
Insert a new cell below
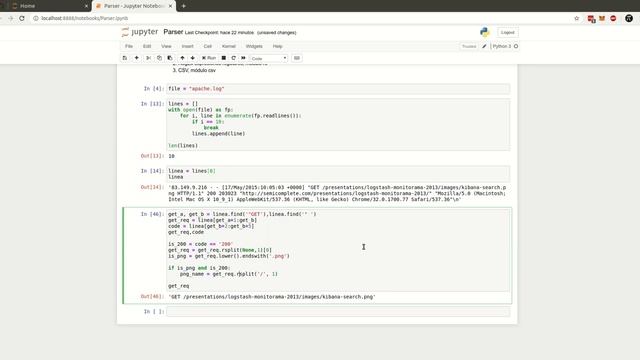(x=136, y=58)
